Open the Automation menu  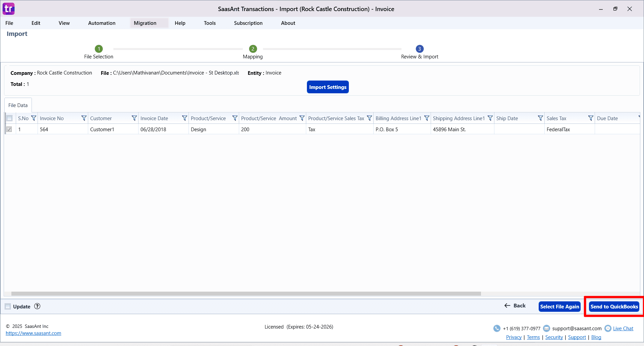point(102,23)
